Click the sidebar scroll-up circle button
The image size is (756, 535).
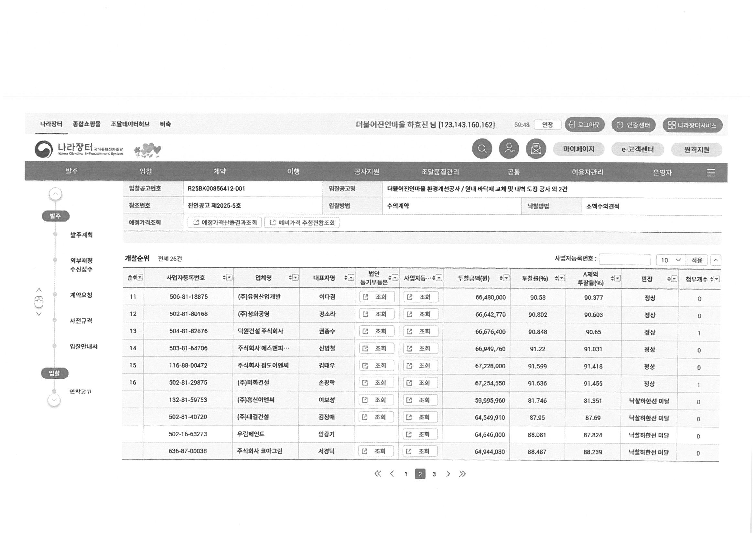tap(55, 194)
